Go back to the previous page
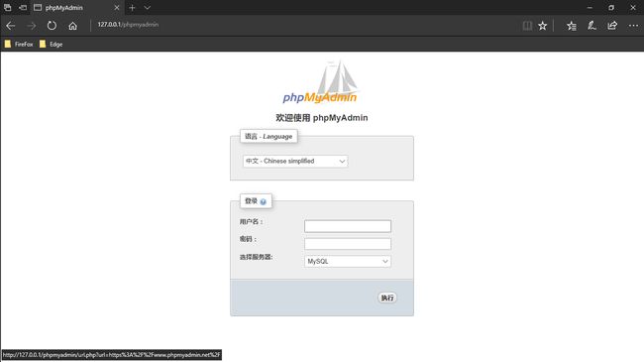The height and width of the screenshot is (362, 644). [x=11, y=26]
